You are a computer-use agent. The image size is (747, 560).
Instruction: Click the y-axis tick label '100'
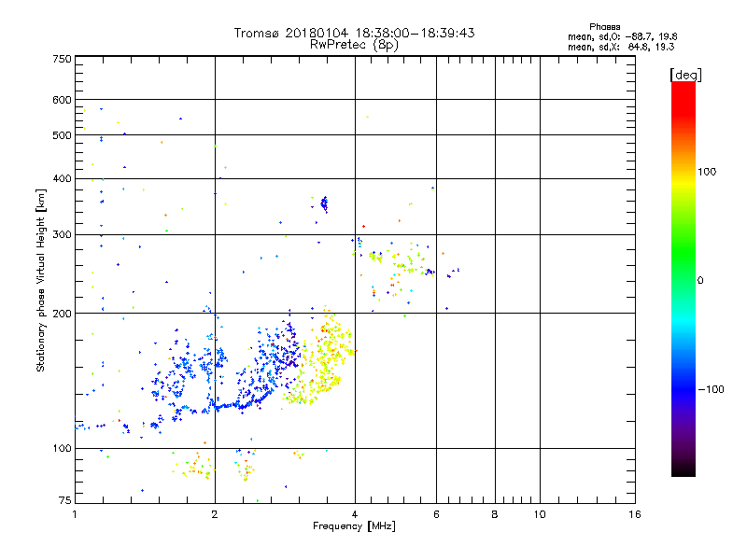[x=62, y=448]
